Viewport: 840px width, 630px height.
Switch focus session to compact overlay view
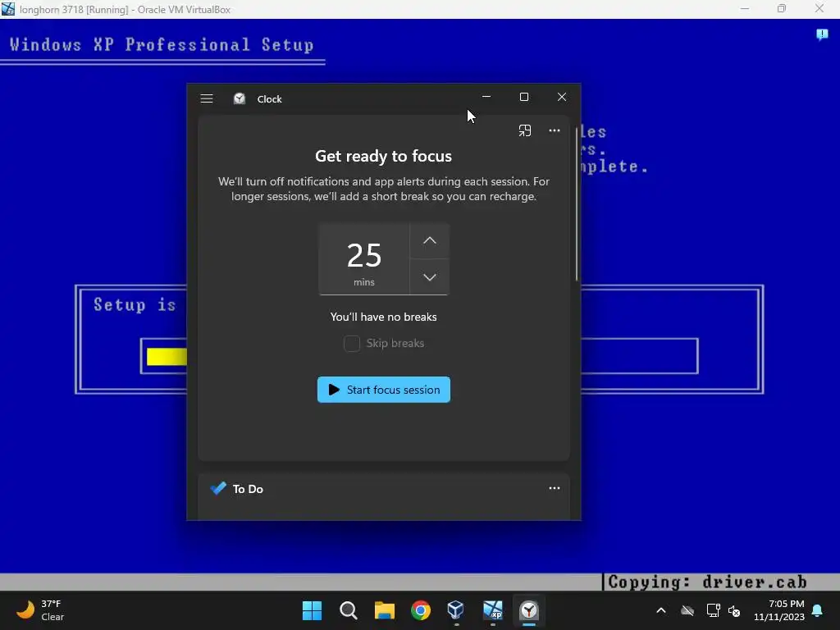pos(525,130)
